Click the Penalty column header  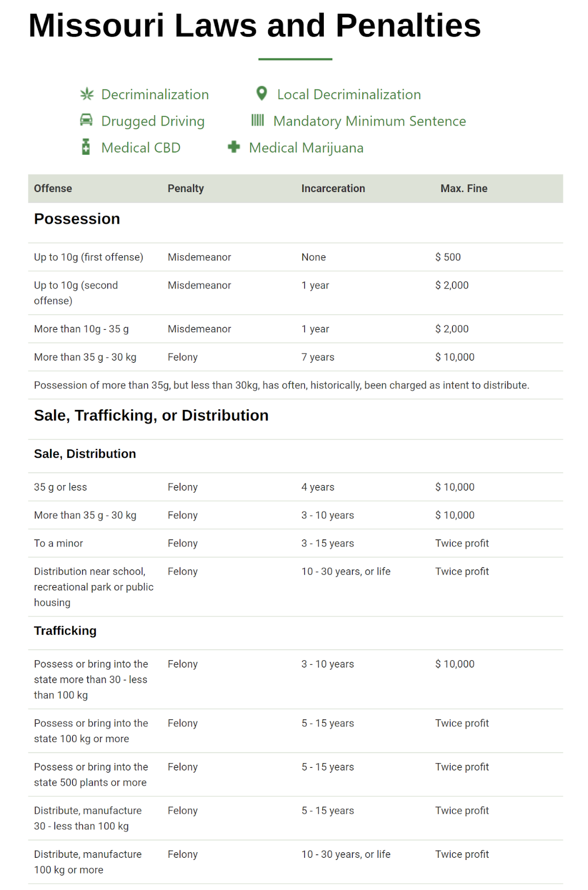(x=186, y=189)
